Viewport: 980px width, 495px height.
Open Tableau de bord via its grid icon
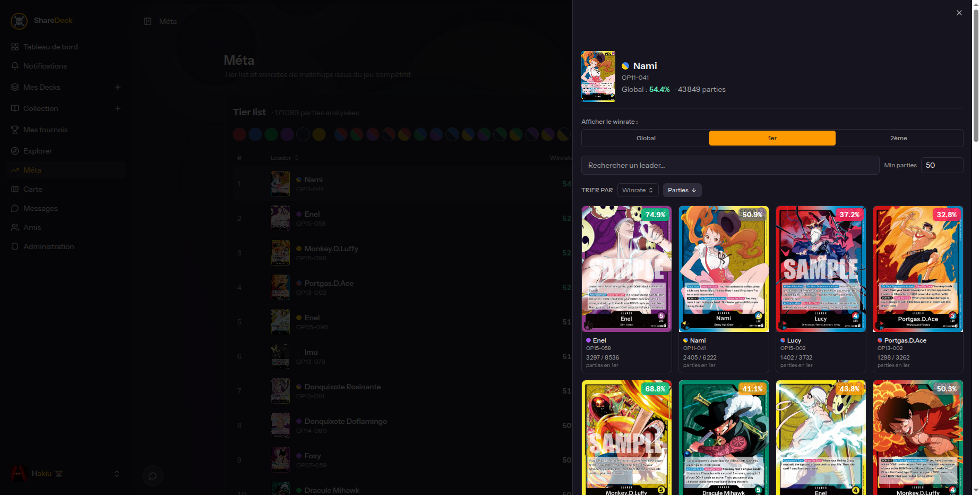coord(15,47)
